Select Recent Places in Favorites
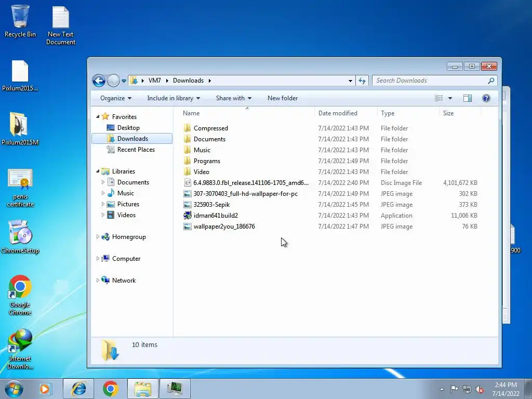532x399 pixels. (136, 149)
